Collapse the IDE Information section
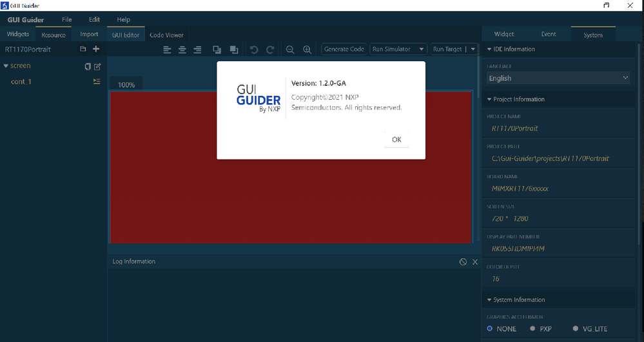 (489, 49)
